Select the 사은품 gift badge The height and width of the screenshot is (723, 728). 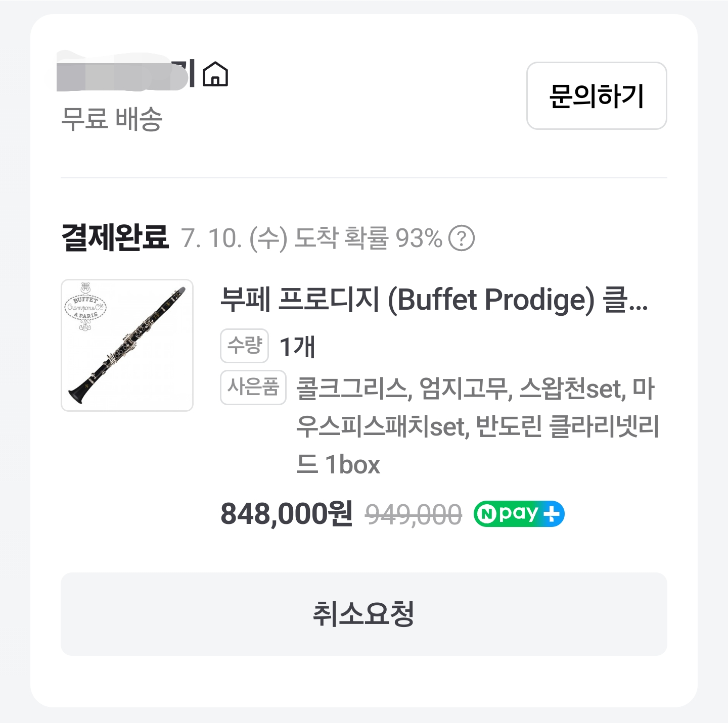click(253, 388)
